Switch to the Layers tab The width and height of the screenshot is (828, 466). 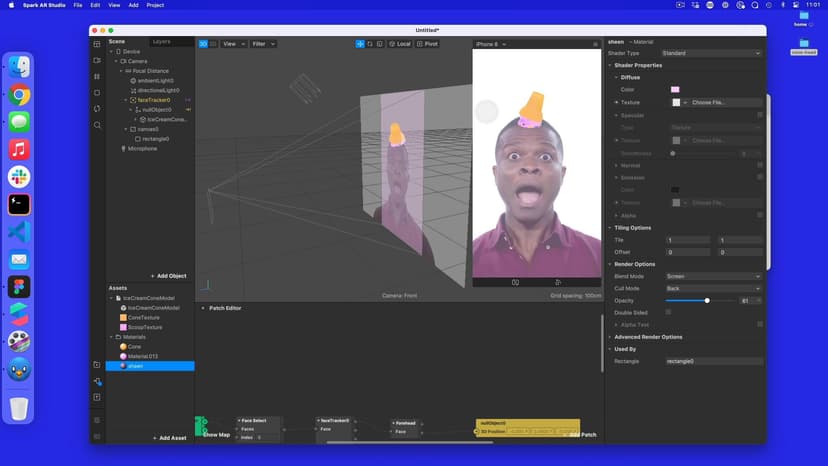[x=162, y=42]
